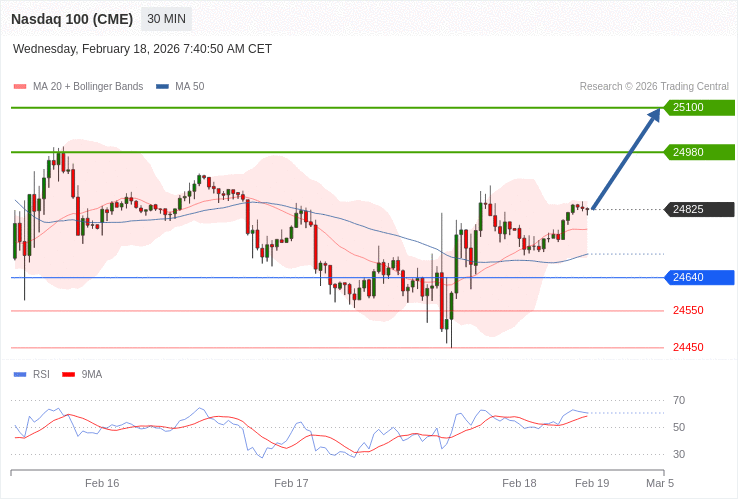Screen dimensions: 738x500
Task: Click the RSI legend blue swatch
Action: [x=20, y=375]
